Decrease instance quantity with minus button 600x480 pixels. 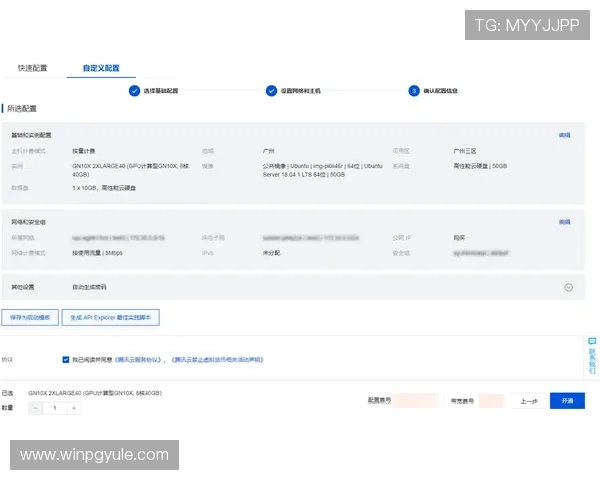[x=36, y=408]
